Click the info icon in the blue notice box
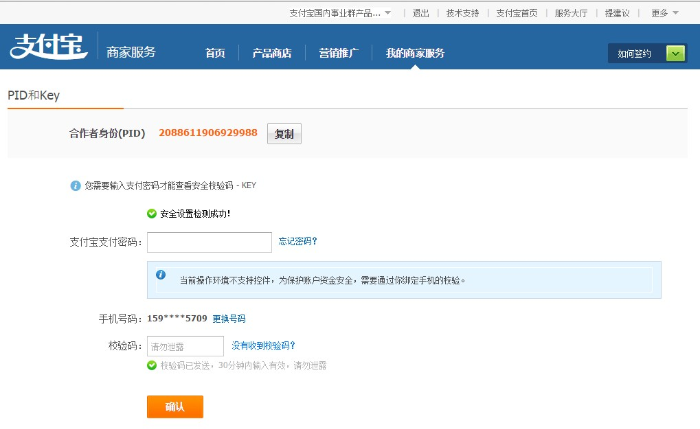Viewport: 700px width, 429px height. [x=161, y=275]
